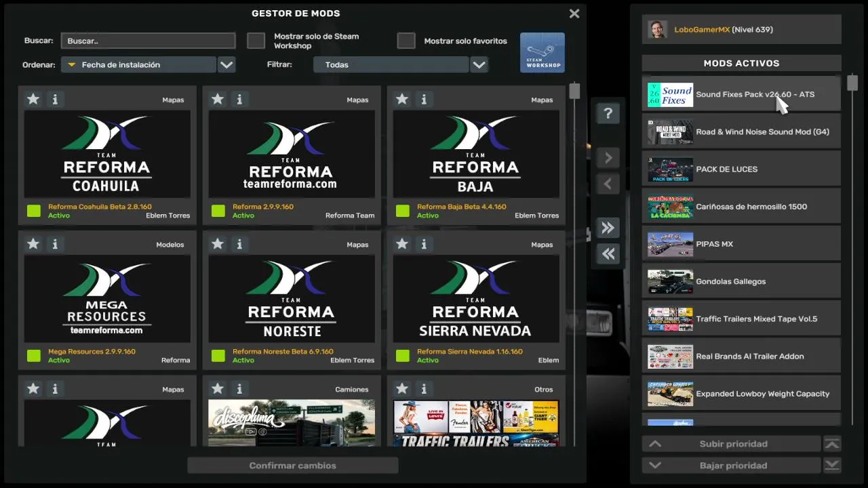
Task: Toggle active state of Reforma 2.9.9.160
Action: pyautogui.click(x=218, y=211)
